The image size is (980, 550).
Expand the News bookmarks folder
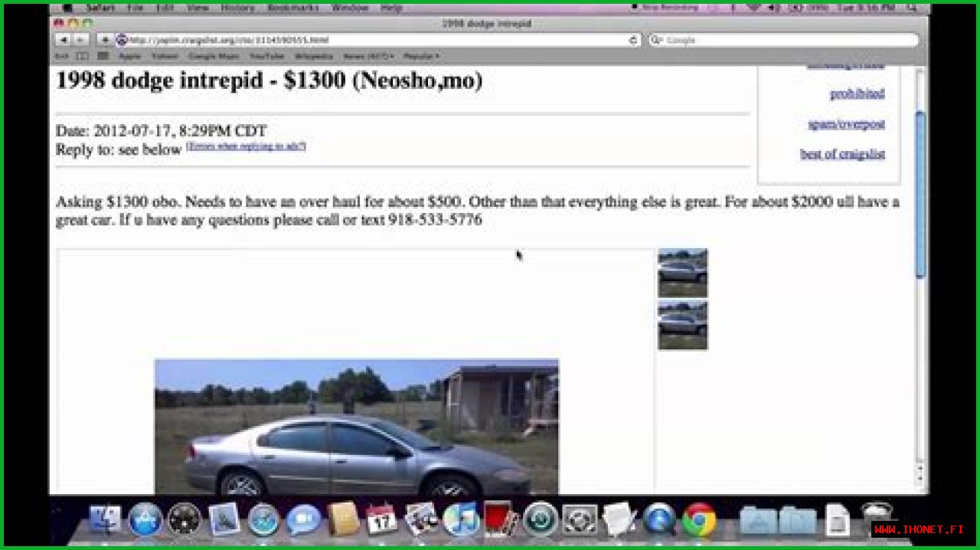pos(368,56)
